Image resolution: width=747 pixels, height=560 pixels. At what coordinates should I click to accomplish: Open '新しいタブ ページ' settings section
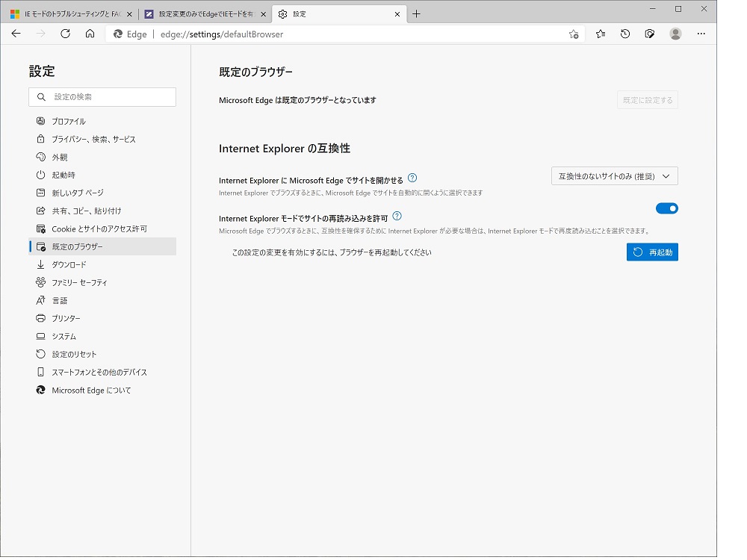click(102, 193)
